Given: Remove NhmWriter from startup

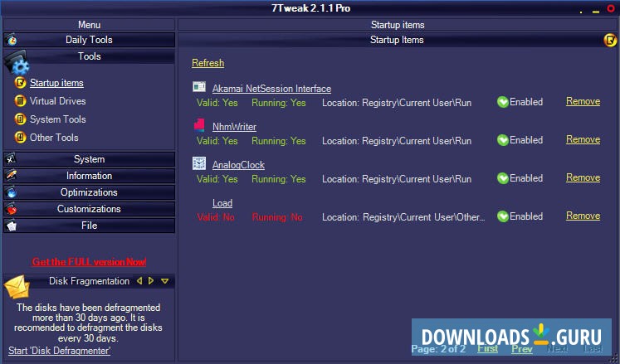Looking at the screenshot, I should click(x=583, y=140).
